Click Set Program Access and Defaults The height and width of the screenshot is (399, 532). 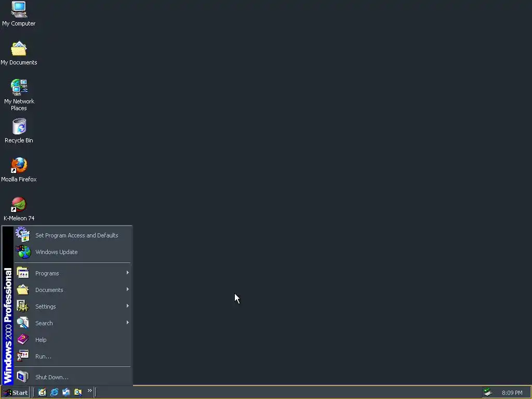[73, 235]
